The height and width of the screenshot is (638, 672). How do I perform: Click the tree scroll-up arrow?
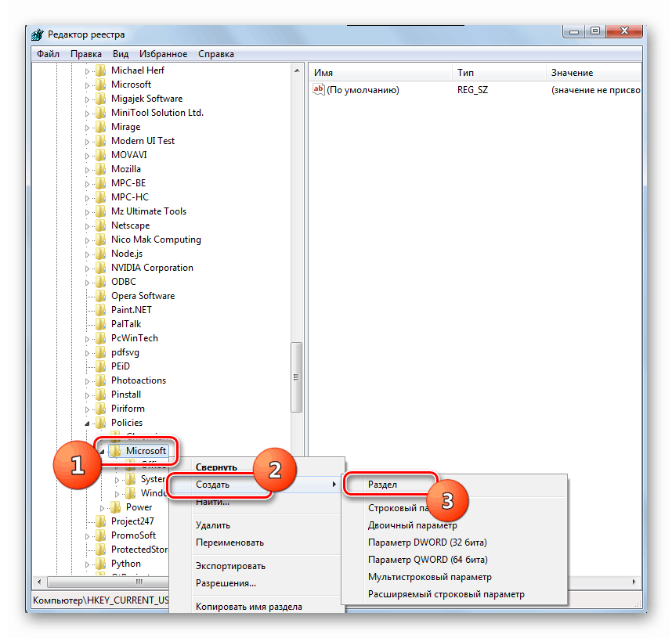pos(297,70)
